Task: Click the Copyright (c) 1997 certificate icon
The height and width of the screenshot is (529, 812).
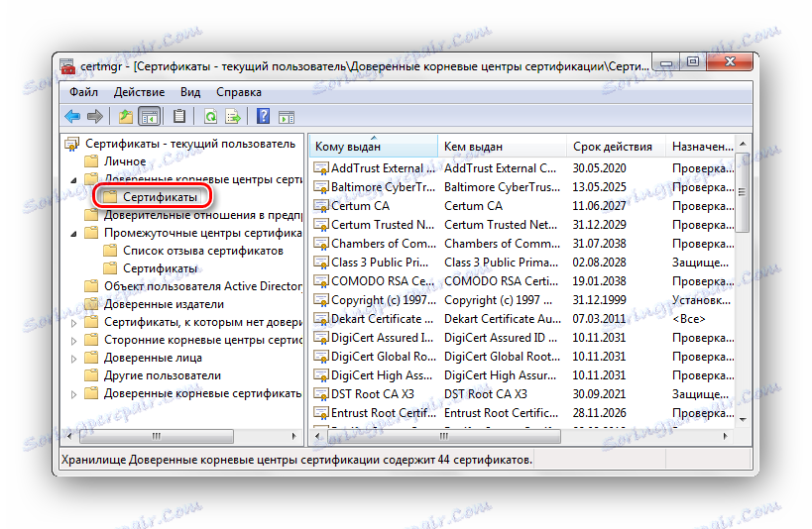Action: point(321,300)
